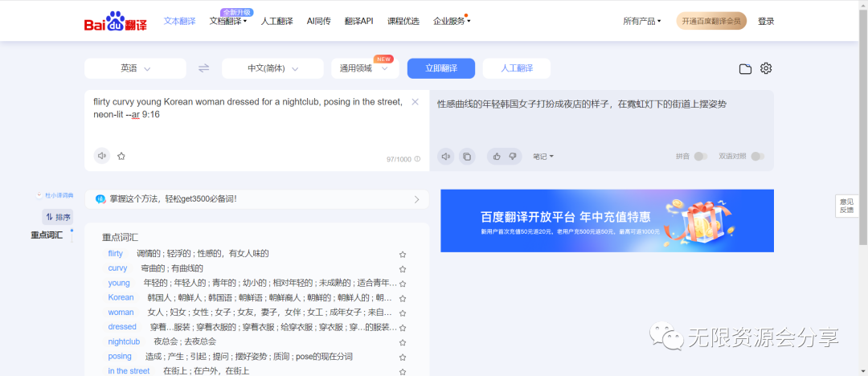Click 开通百度翻译会员 button

click(711, 21)
